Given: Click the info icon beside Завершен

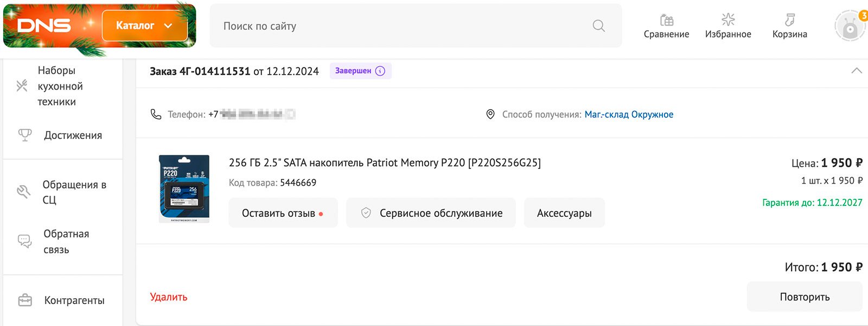Looking at the screenshot, I should 380,71.
